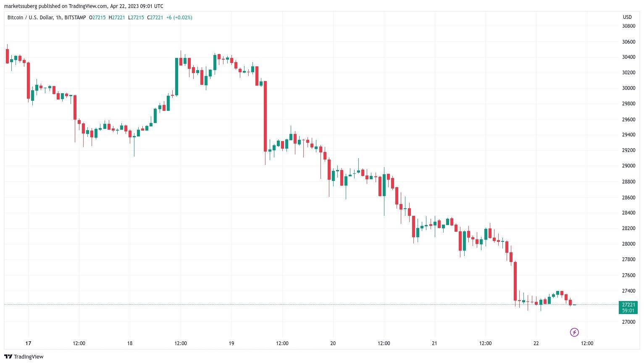Screen dimensions: 644x364
Task: Click the purple lightning bolt icon
Action: click(x=574, y=333)
